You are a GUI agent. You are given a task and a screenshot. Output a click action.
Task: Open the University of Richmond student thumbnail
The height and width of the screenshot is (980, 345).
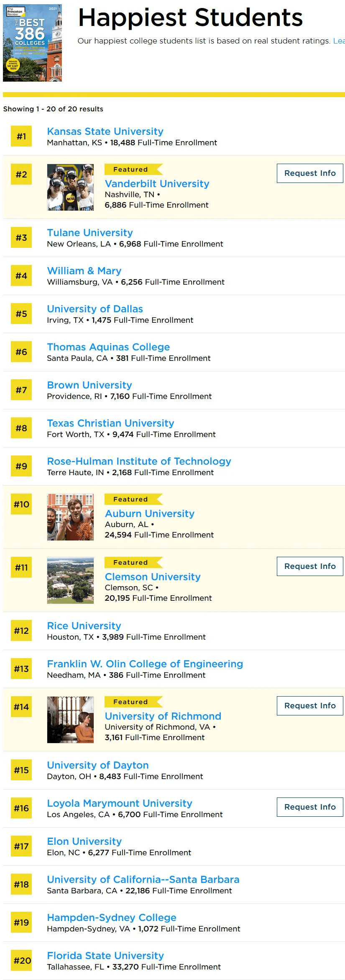click(x=70, y=720)
